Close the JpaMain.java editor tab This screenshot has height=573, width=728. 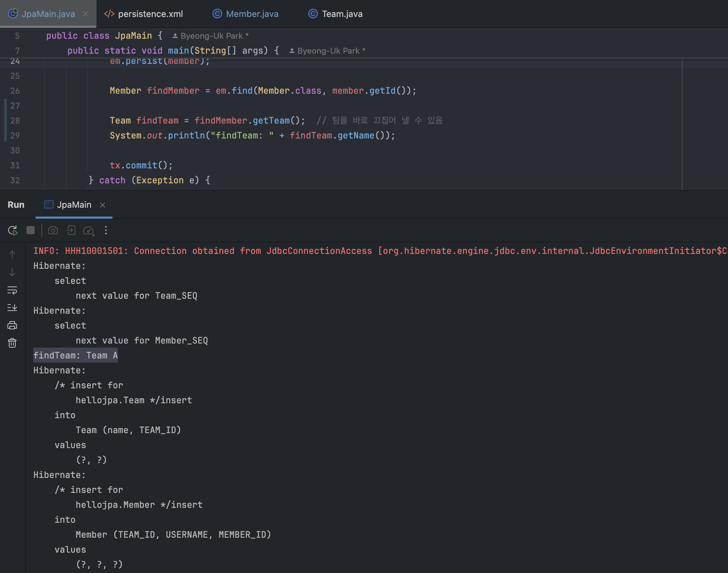pos(86,14)
